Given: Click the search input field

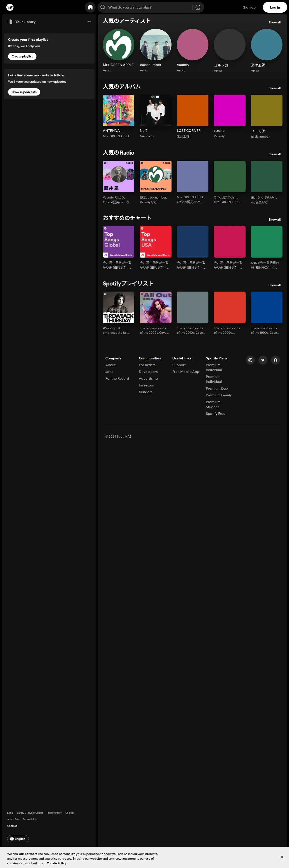Looking at the screenshot, I should click(148, 7).
